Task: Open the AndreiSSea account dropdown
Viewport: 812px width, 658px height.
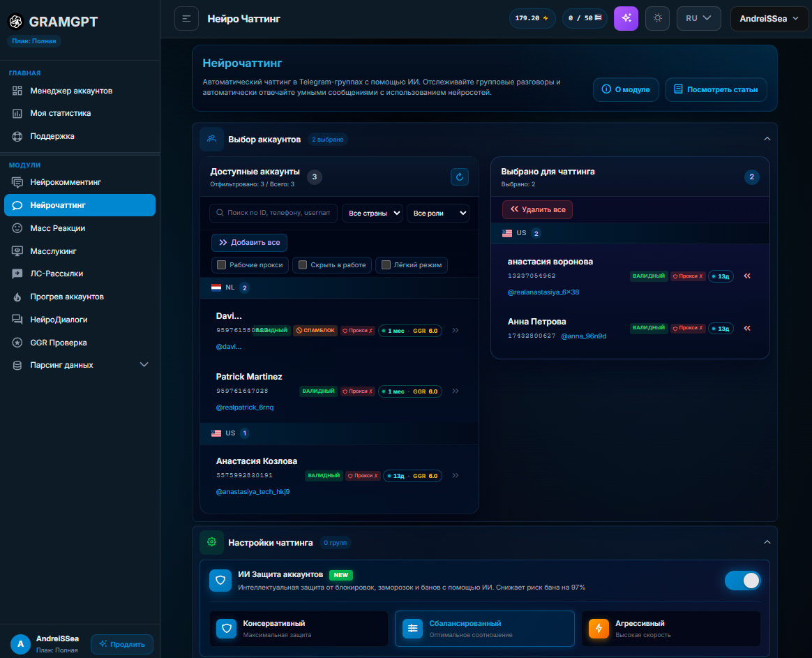Action: pyautogui.click(x=769, y=19)
